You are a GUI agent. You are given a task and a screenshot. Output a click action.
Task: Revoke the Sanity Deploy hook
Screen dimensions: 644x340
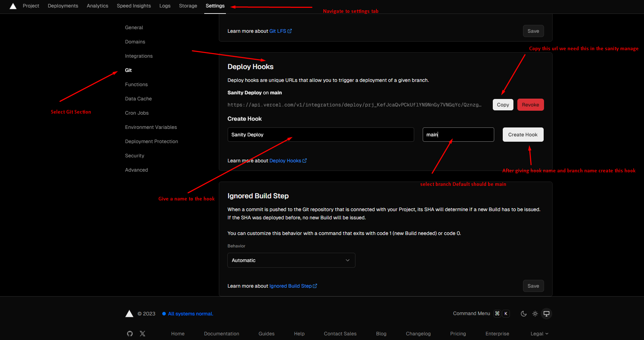click(530, 105)
